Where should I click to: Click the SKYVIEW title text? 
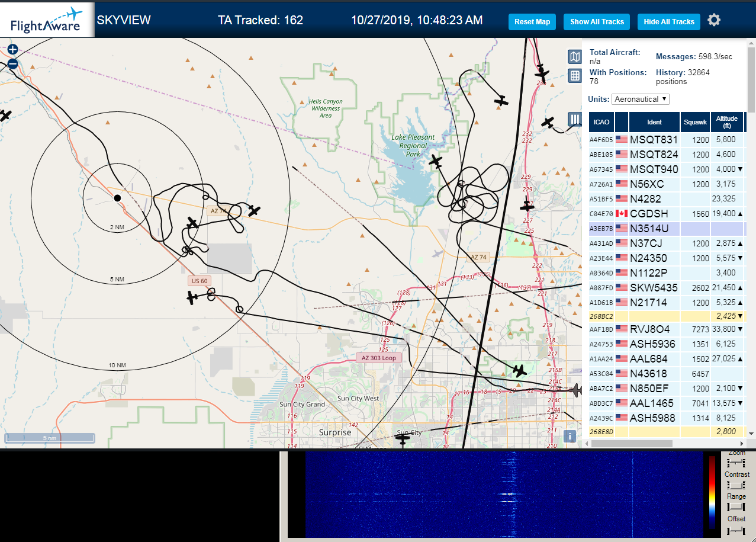(x=124, y=20)
